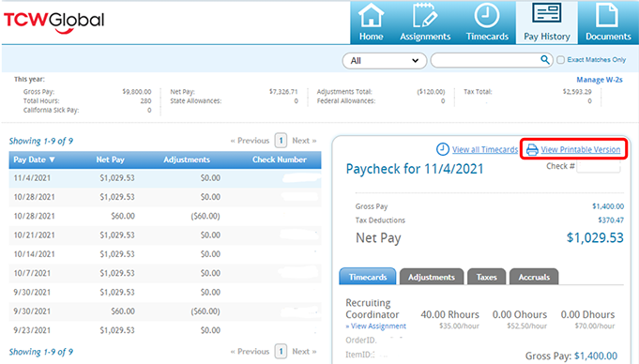Click the Gross Pay $1,400.00 value
This screenshot has width=639, height=364.
(x=608, y=206)
